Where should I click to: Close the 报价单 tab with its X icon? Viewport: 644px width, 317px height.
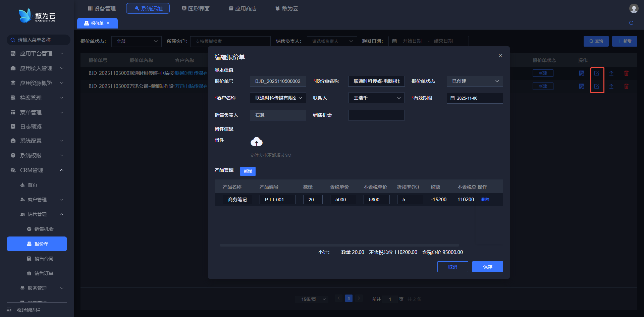point(108,23)
